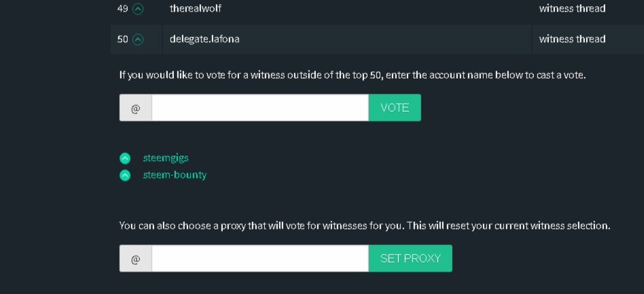Open witness thread for therealwolf
644x294 pixels.
point(572,9)
